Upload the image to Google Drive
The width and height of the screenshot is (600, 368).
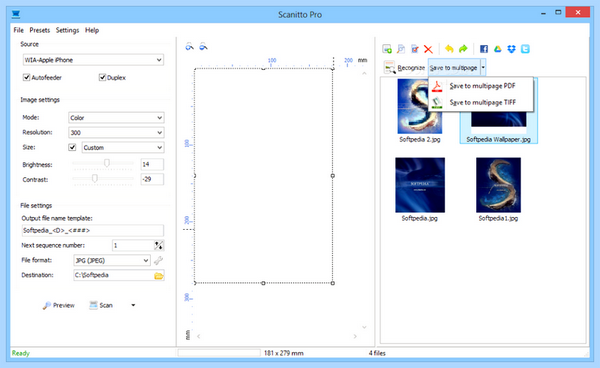(497, 49)
